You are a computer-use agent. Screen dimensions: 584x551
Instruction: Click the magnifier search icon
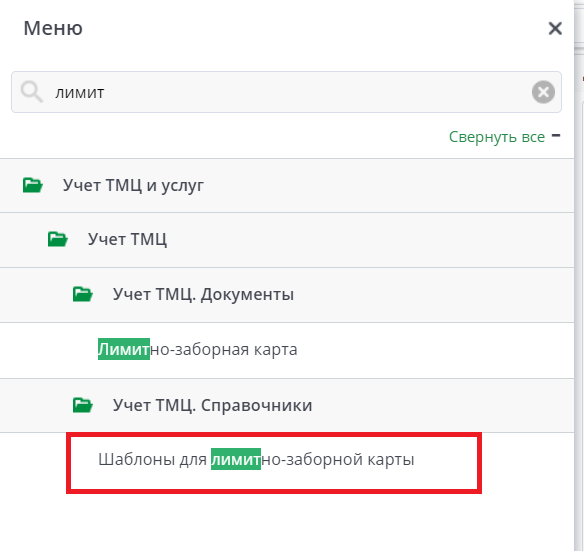click(x=32, y=92)
